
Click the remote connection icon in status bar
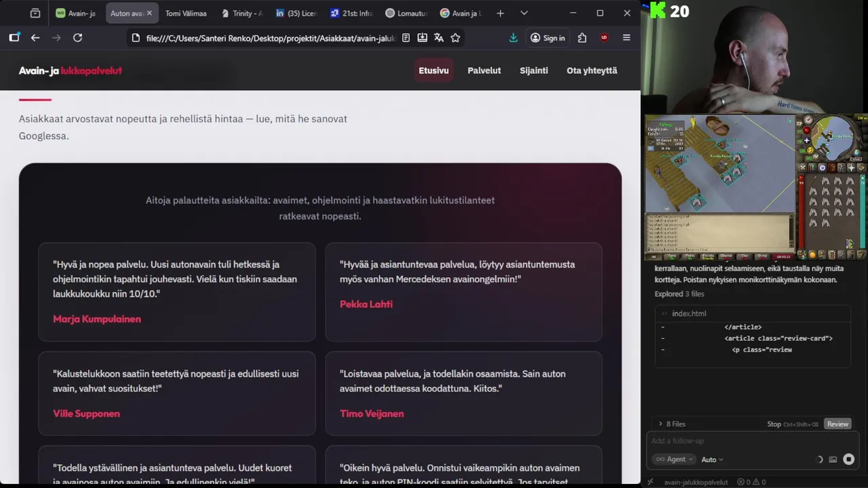click(650, 482)
